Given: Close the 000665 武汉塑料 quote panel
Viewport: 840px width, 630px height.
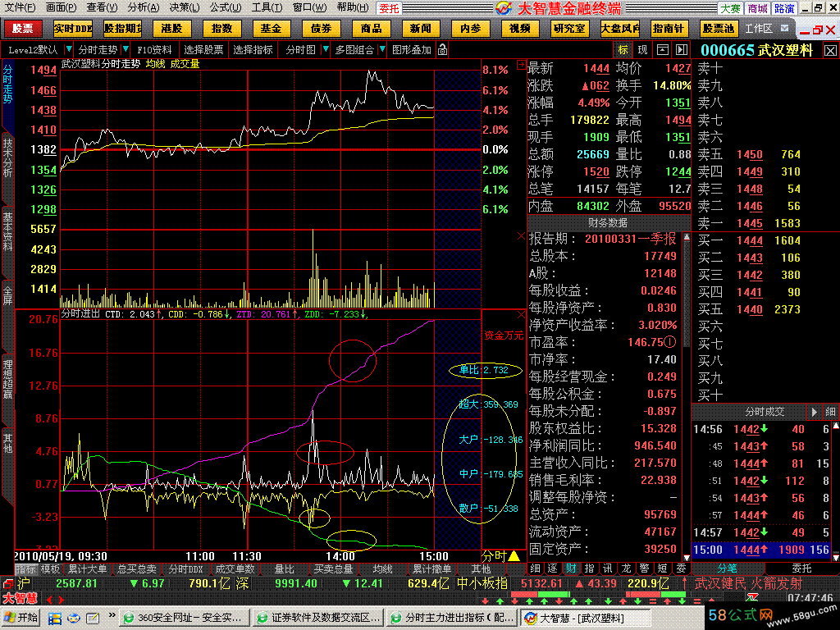Looking at the screenshot, I should pyautogui.click(x=830, y=50).
